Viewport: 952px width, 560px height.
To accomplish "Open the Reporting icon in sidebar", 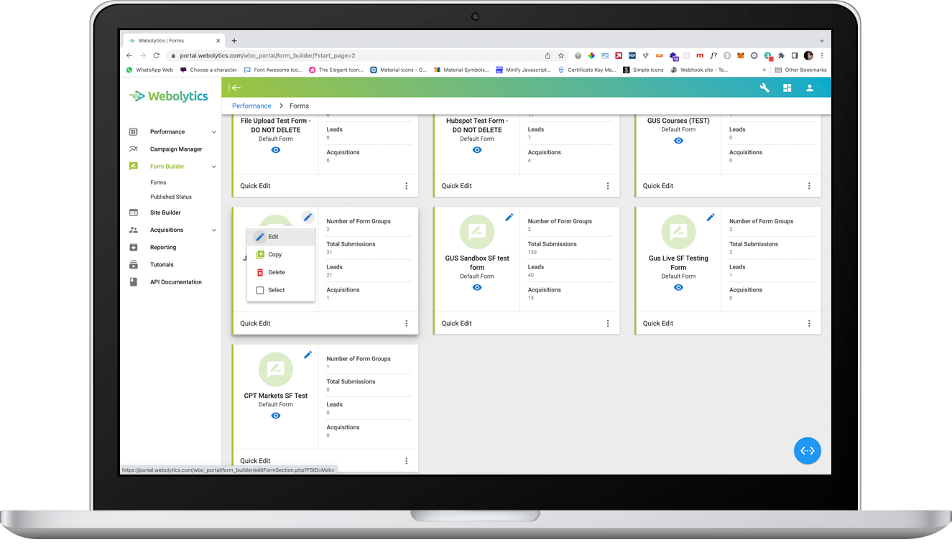I will click(x=132, y=247).
